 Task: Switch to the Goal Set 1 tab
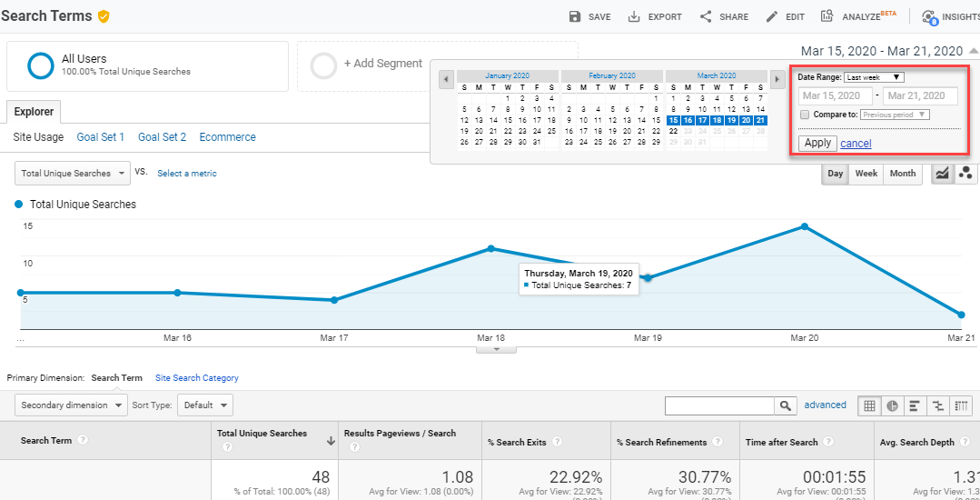(x=100, y=137)
